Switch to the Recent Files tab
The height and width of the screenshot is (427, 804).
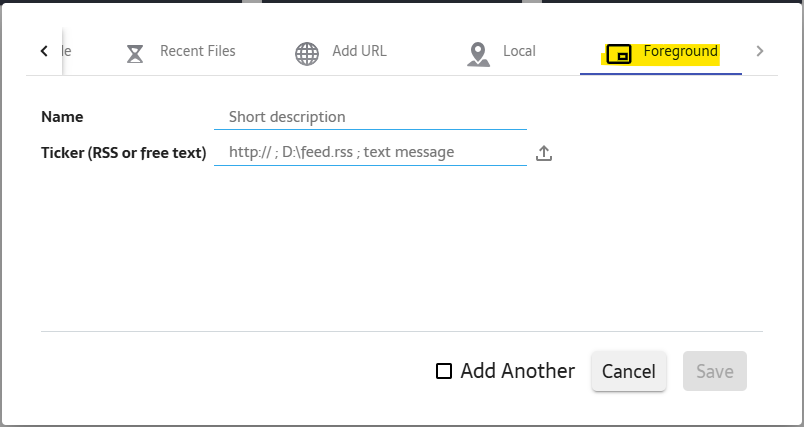[197, 51]
